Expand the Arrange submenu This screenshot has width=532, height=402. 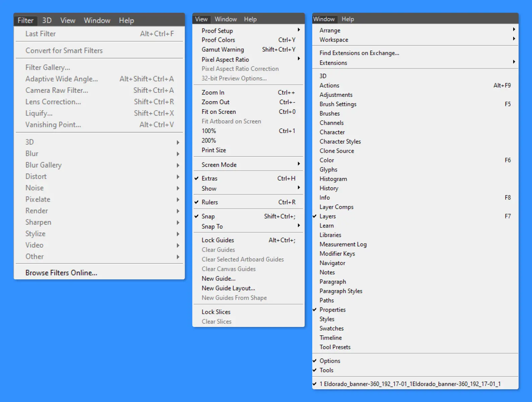tap(415, 30)
